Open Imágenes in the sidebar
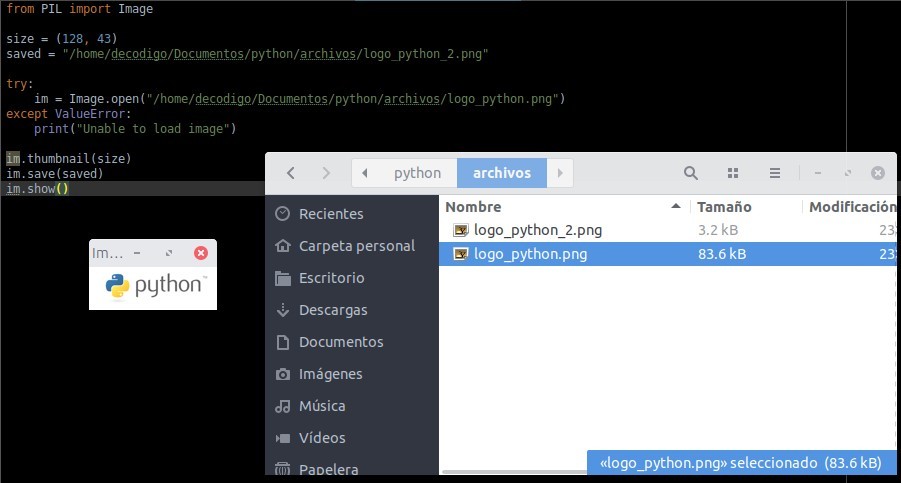Image resolution: width=901 pixels, height=483 pixels. click(x=330, y=374)
